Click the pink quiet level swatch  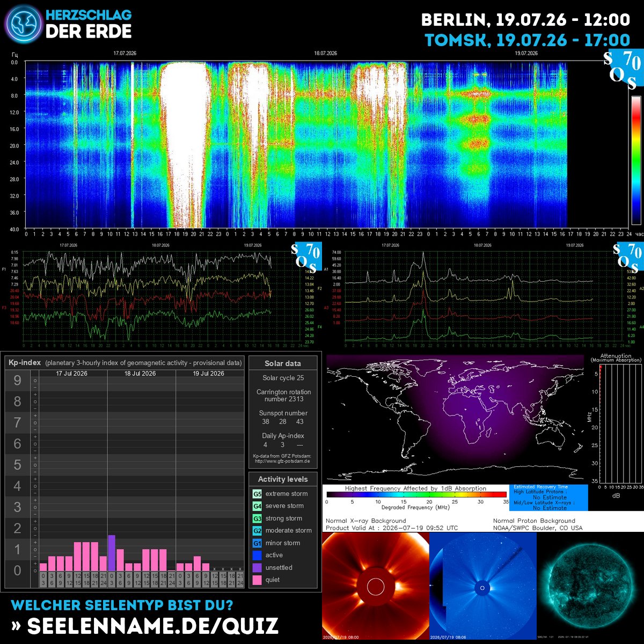coord(257,580)
